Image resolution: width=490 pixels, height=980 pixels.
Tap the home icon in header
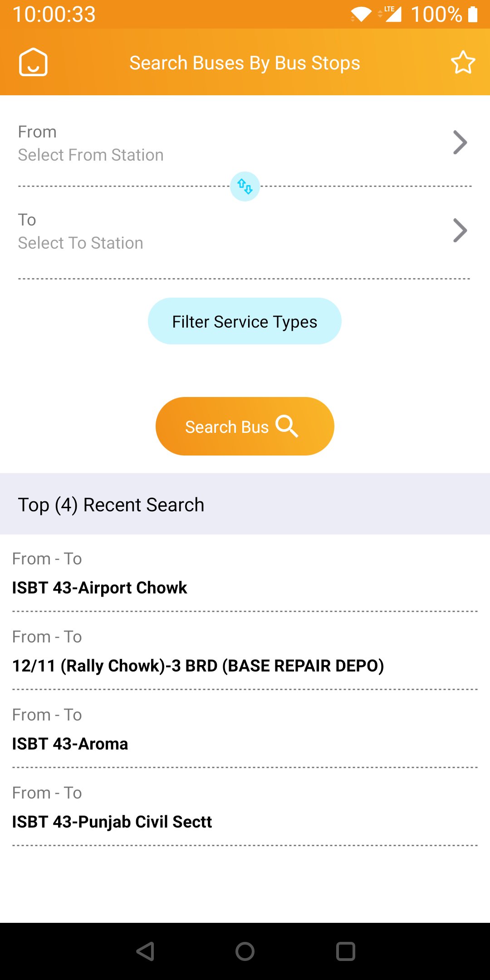[x=33, y=62]
